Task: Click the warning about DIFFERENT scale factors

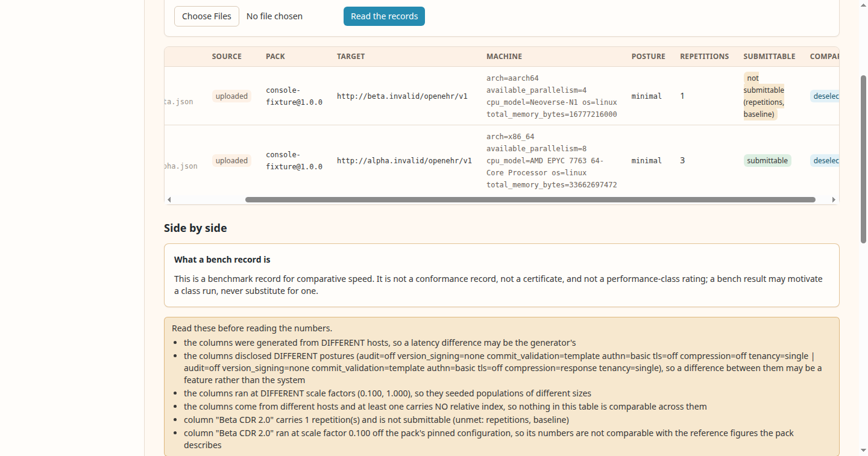Action: tap(388, 393)
